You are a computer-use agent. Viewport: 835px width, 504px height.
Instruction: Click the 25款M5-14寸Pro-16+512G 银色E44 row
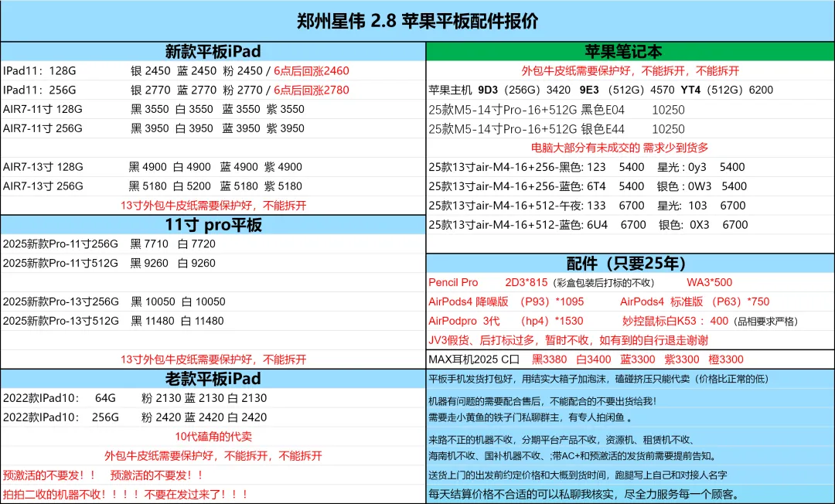pos(557,129)
